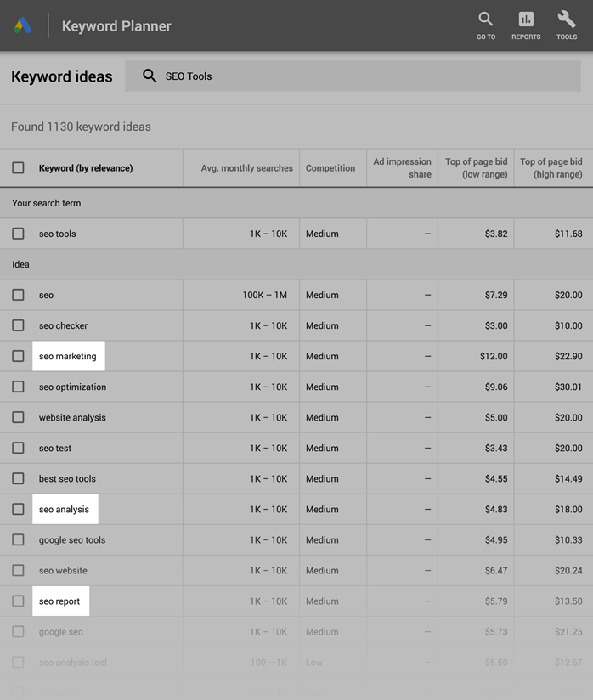This screenshot has height=700, width=593.
Task: Click the Found 1130 keyword ideas text
Action: pos(81,127)
